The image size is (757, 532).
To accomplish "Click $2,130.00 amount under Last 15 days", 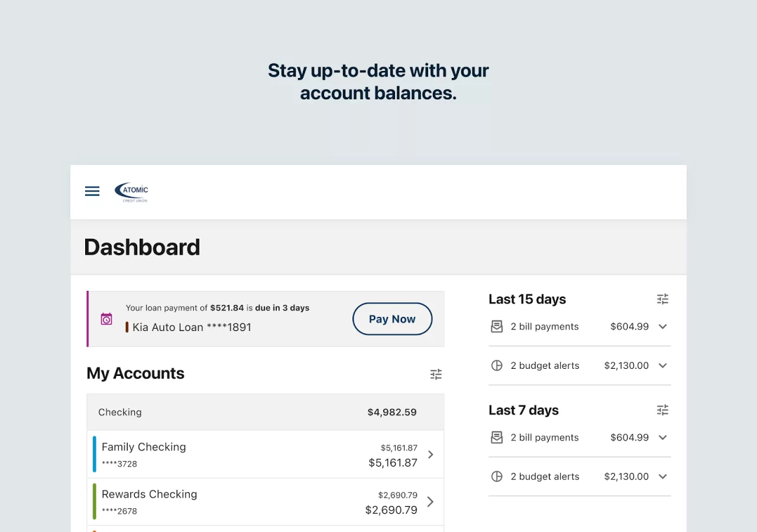I will click(626, 365).
